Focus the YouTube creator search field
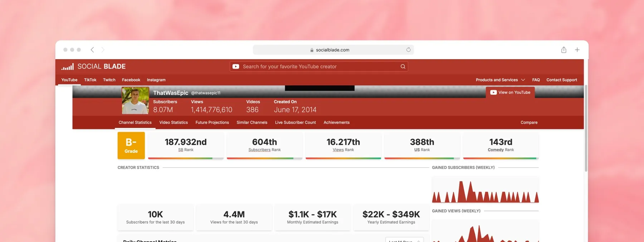Image resolution: width=644 pixels, height=242 pixels. 319,67
